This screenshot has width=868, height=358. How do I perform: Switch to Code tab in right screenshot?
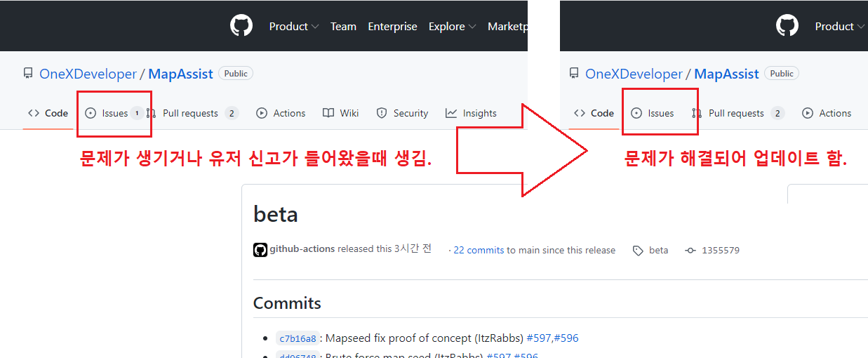point(594,113)
